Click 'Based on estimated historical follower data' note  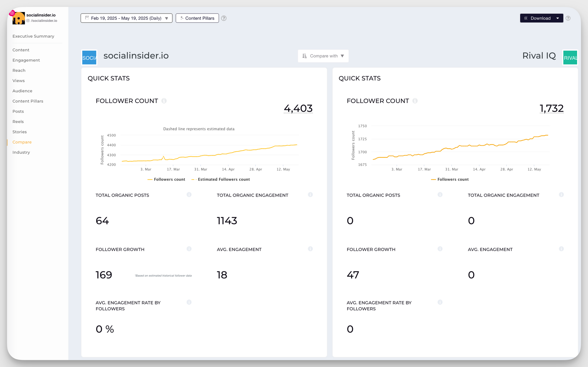point(163,276)
